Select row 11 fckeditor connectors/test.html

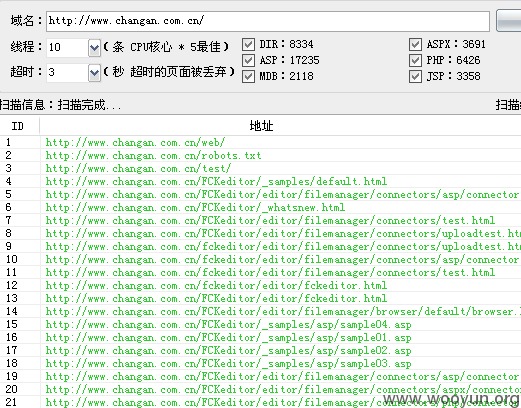click(260, 272)
